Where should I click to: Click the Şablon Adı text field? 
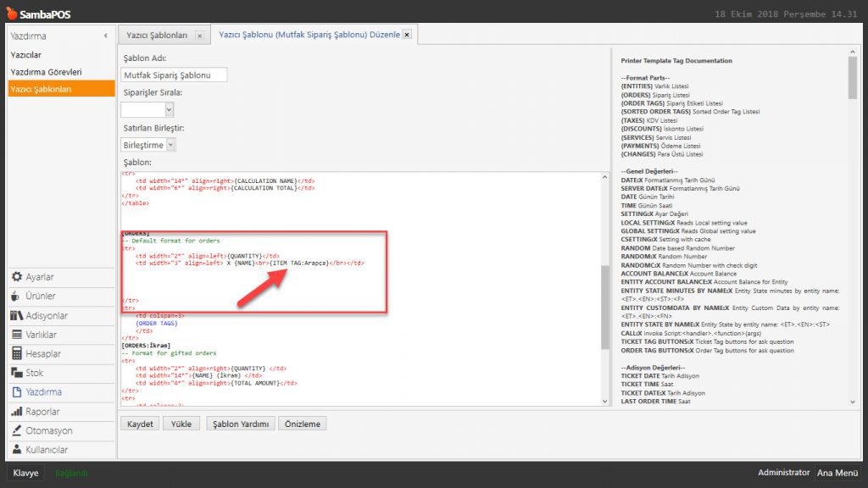[x=175, y=75]
